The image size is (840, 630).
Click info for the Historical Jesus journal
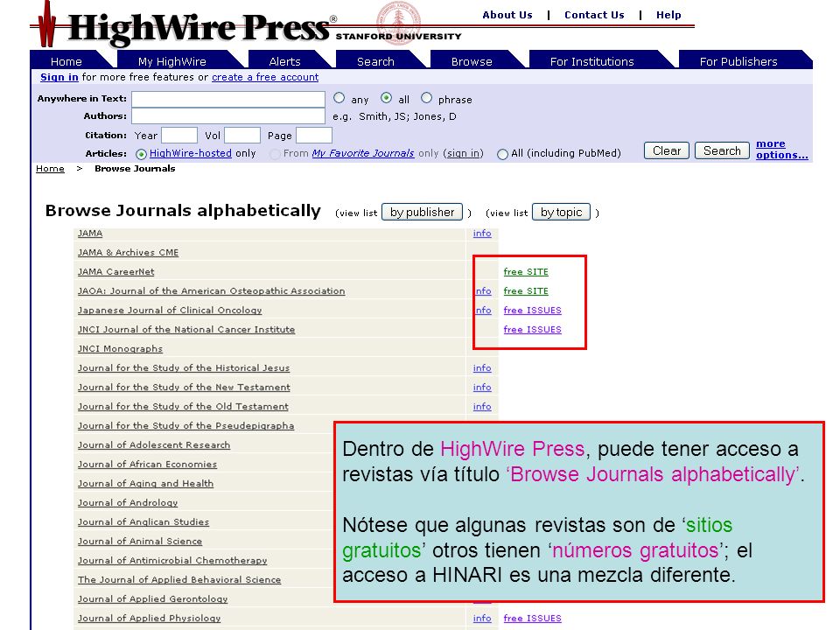click(482, 368)
